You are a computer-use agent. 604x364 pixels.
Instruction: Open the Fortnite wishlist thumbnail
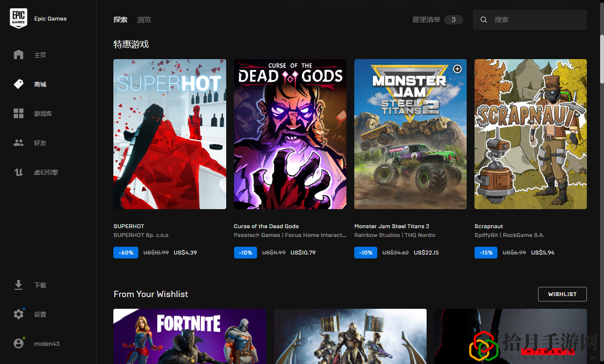coord(190,336)
